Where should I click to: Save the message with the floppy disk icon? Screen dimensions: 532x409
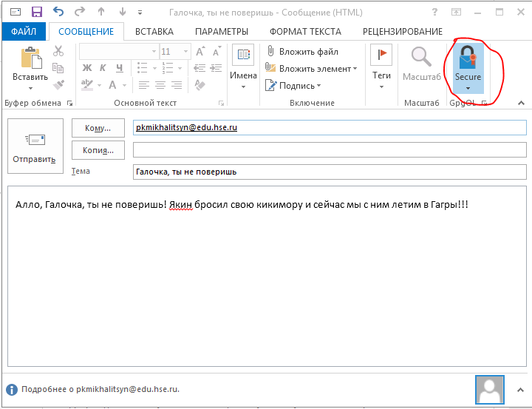[37, 12]
